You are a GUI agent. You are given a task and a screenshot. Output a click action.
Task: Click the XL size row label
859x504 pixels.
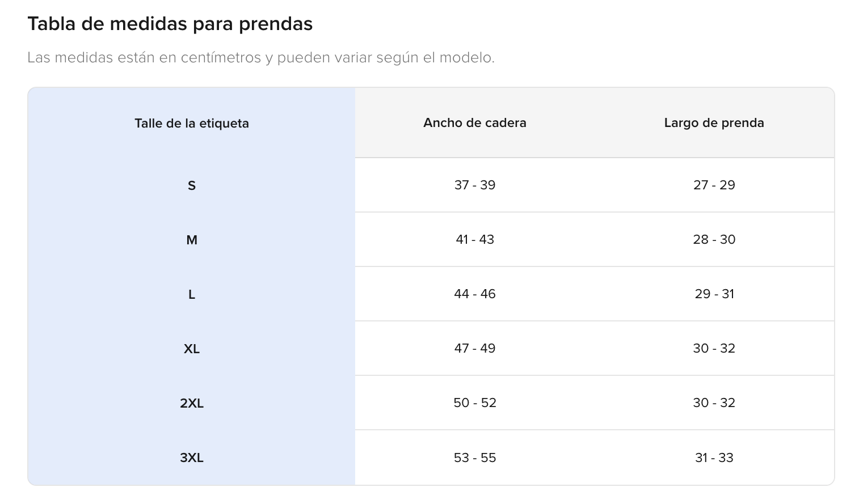pos(192,349)
